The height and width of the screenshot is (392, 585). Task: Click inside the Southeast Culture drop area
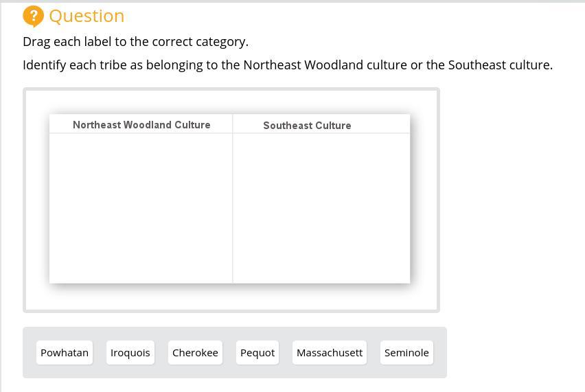pos(321,207)
